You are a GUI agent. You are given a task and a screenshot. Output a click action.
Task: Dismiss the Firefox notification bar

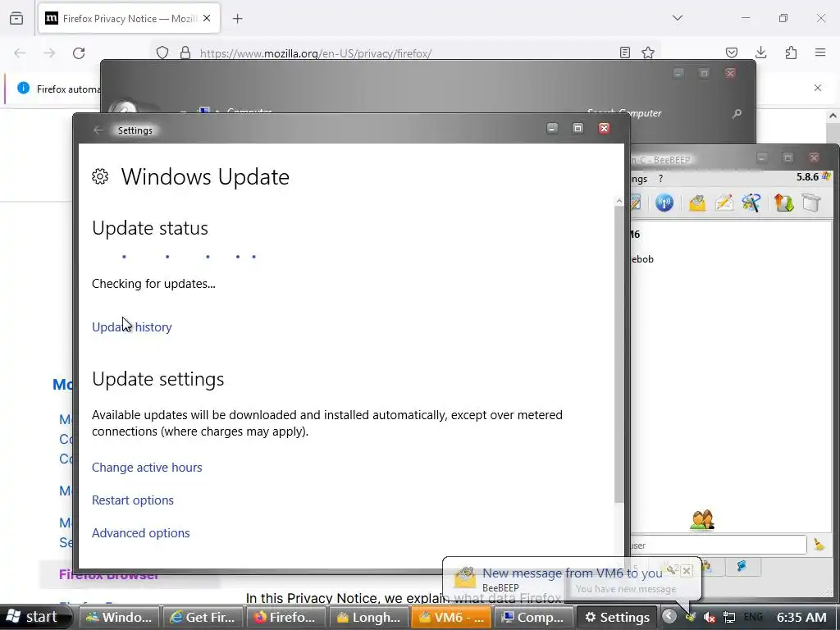coord(818,88)
